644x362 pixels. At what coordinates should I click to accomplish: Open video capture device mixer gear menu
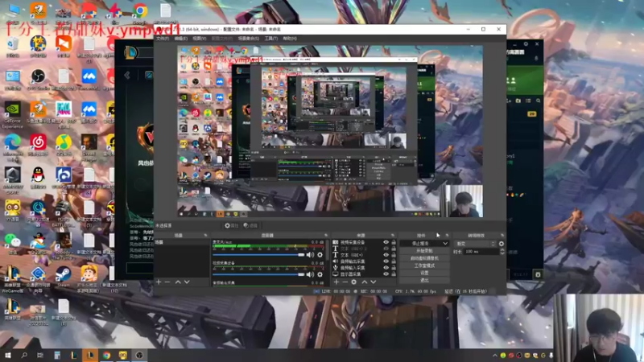pos(320,274)
